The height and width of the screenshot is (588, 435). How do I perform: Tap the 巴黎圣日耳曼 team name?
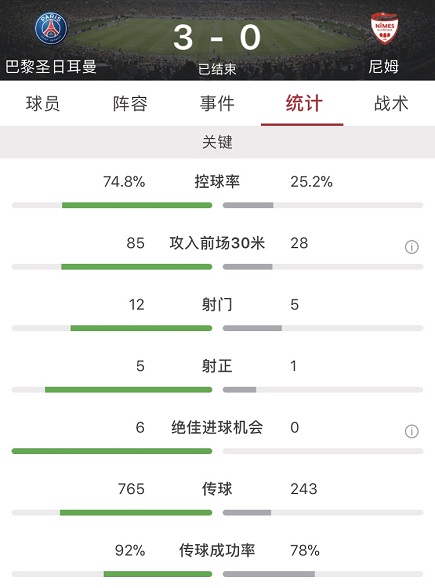click(x=51, y=67)
